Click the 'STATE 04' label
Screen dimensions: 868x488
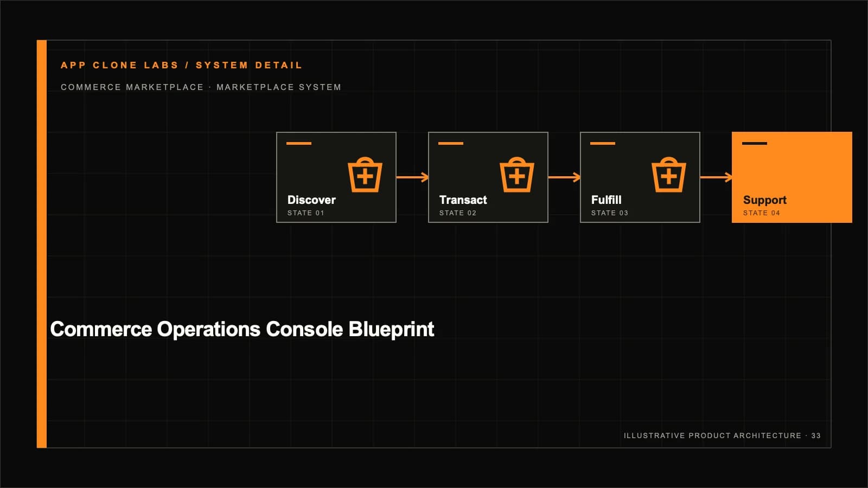click(x=762, y=213)
